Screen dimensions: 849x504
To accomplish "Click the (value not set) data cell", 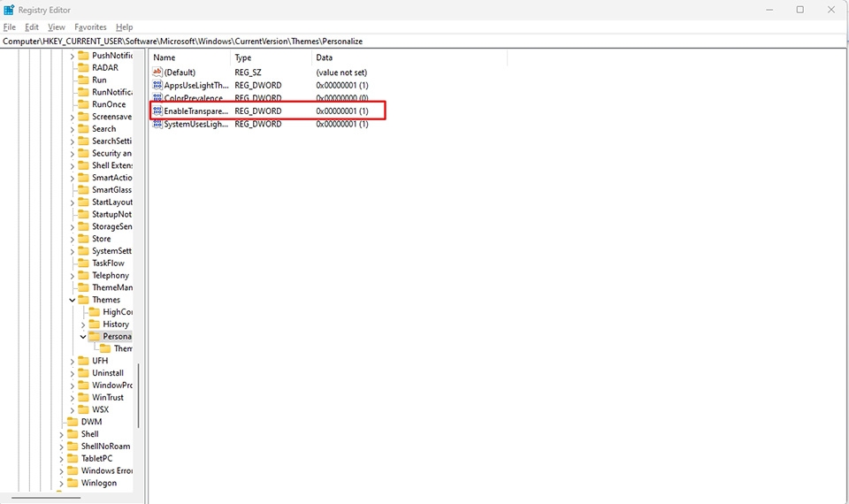I will coord(341,72).
